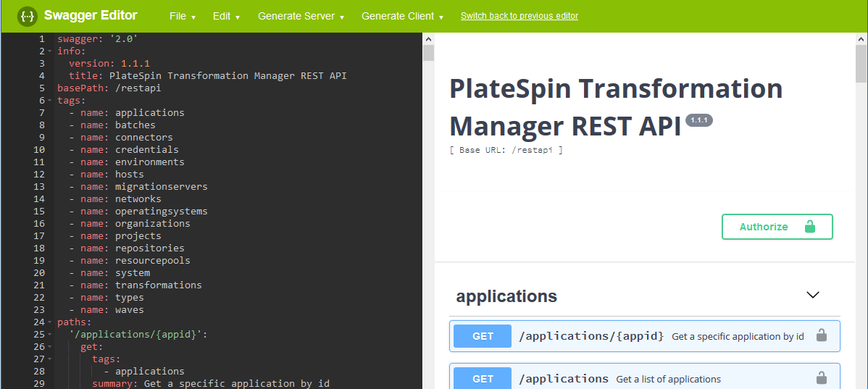Click the lock icon inside the Authorize button

[810, 227]
